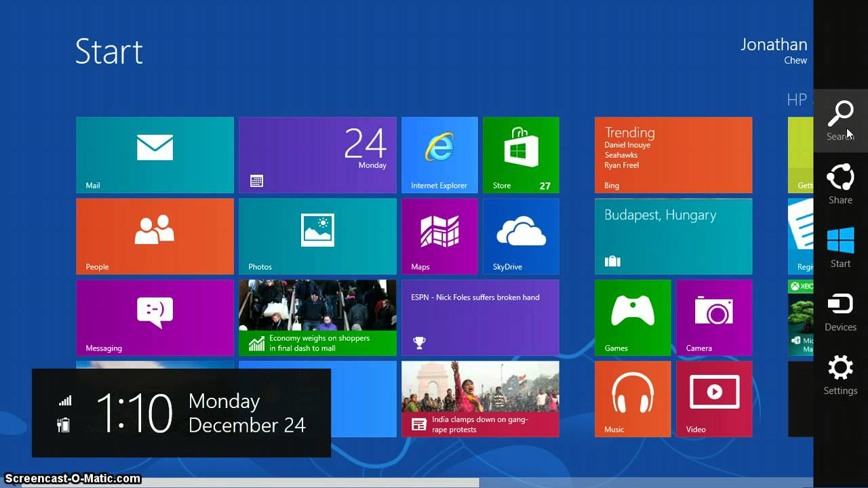Open the Messaging tile
868x488 pixels.
155,318
